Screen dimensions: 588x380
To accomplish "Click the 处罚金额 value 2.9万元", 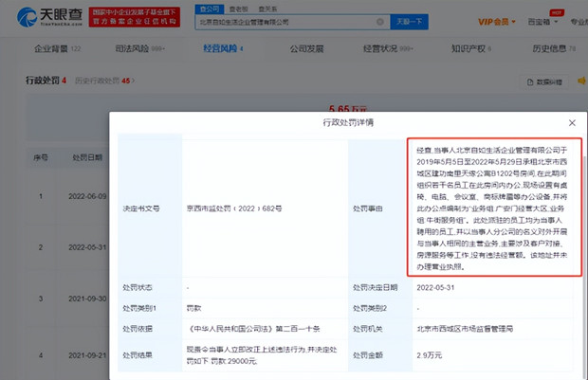I will click(x=430, y=355).
